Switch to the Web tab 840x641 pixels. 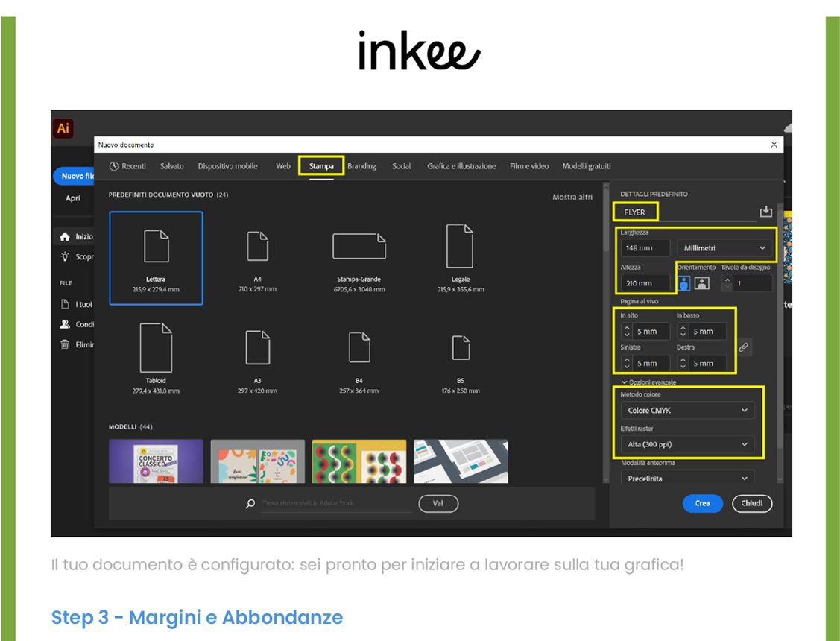(283, 166)
